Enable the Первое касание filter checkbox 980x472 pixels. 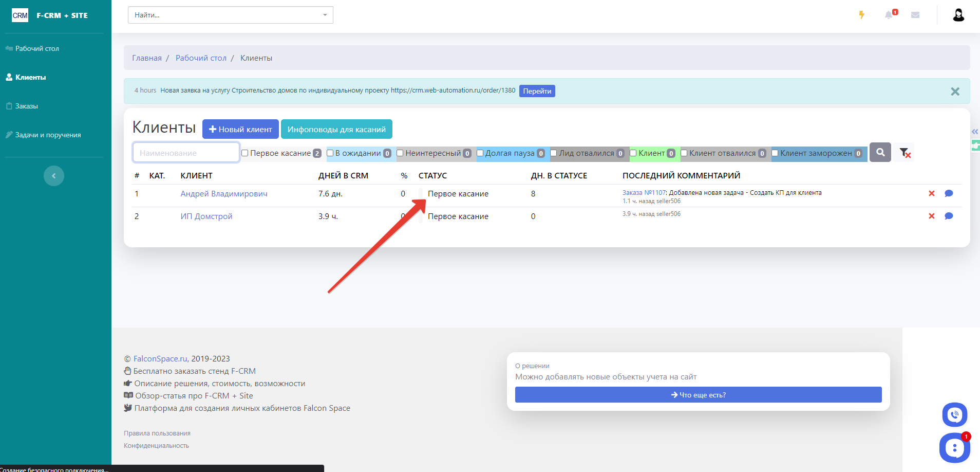coord(245,153)
